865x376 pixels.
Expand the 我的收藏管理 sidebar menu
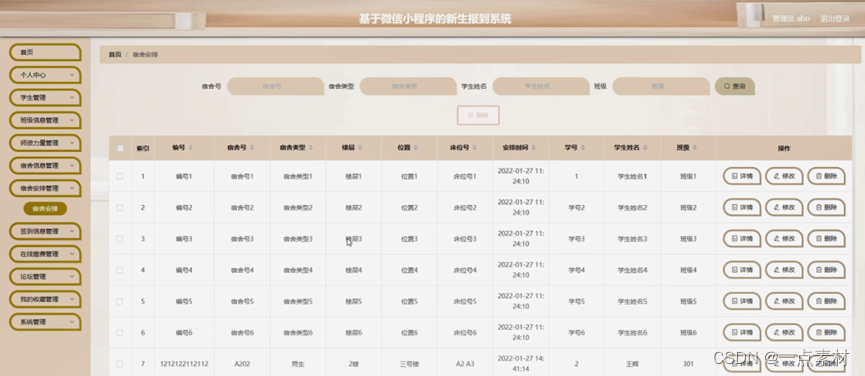[x=45, y=299]
